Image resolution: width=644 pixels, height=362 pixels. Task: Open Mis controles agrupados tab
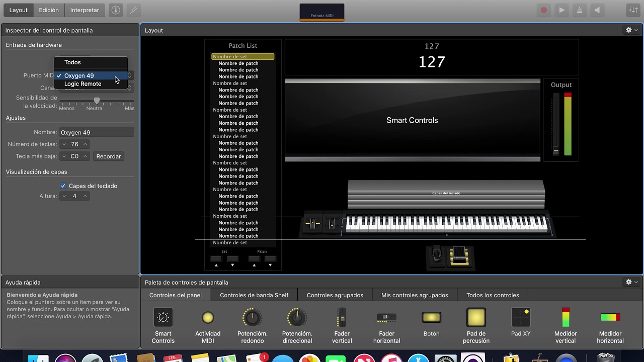415,295
